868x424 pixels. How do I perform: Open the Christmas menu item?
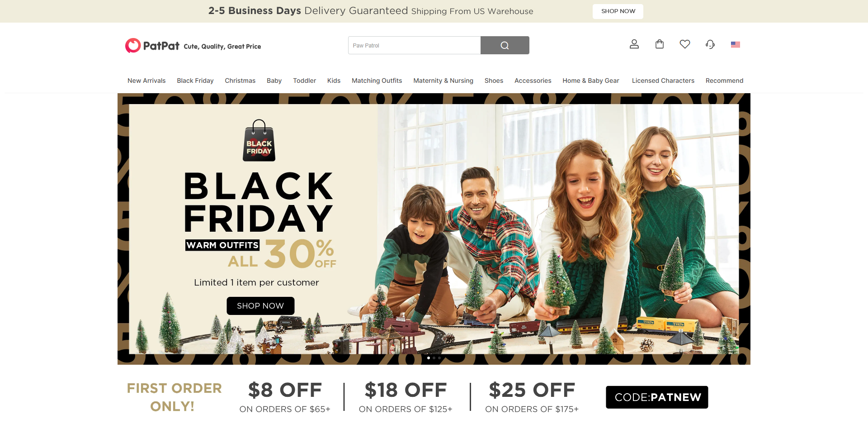pos(240,81)
